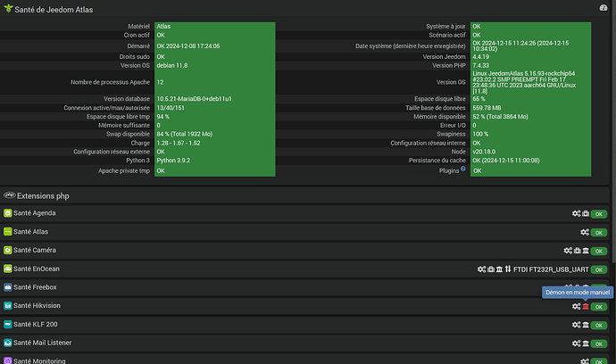Click the EnOcean row OK badge
616x364 pixels.
tap(599, 269)
